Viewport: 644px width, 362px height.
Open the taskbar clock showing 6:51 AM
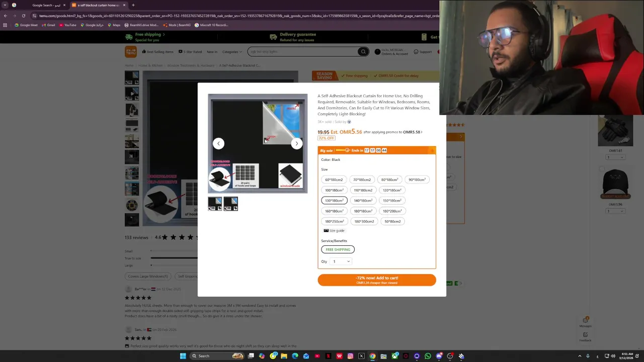[627, 356]
